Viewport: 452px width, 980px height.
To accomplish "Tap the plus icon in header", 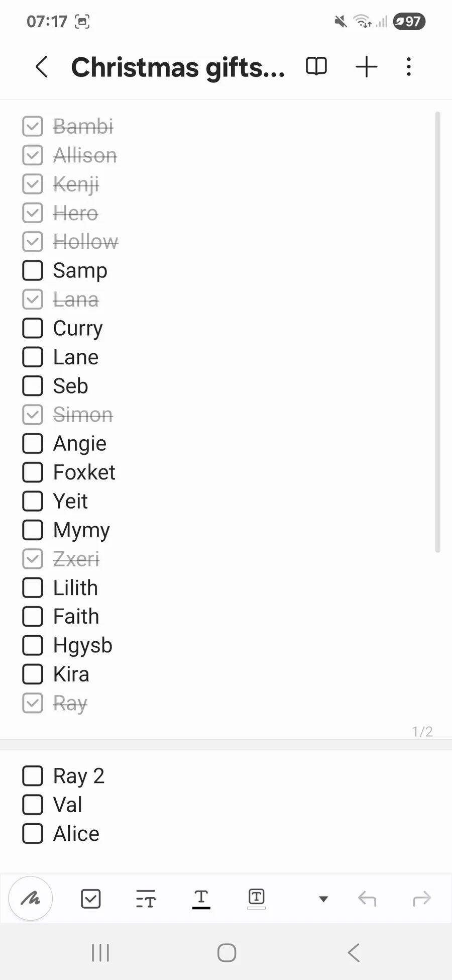I will [x=367, y=67].
